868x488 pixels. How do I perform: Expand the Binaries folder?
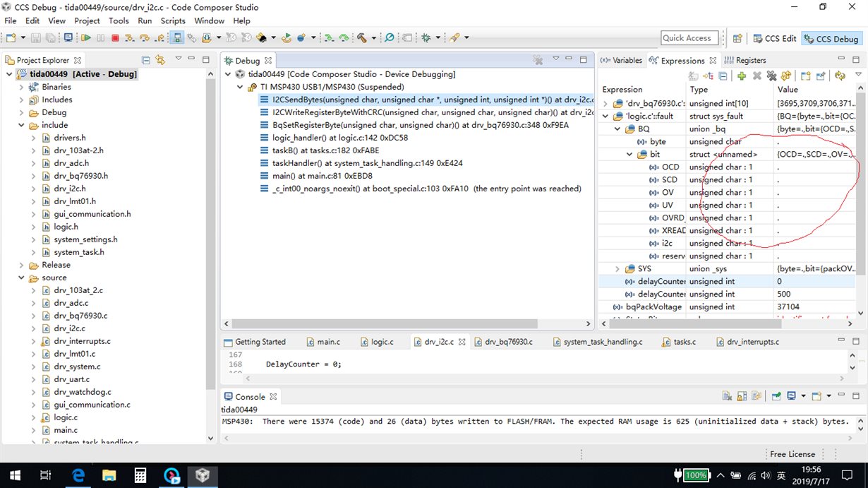[21, 87]
